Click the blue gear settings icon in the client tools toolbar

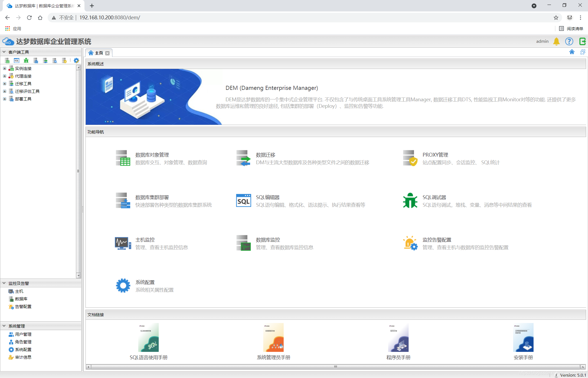76,60
